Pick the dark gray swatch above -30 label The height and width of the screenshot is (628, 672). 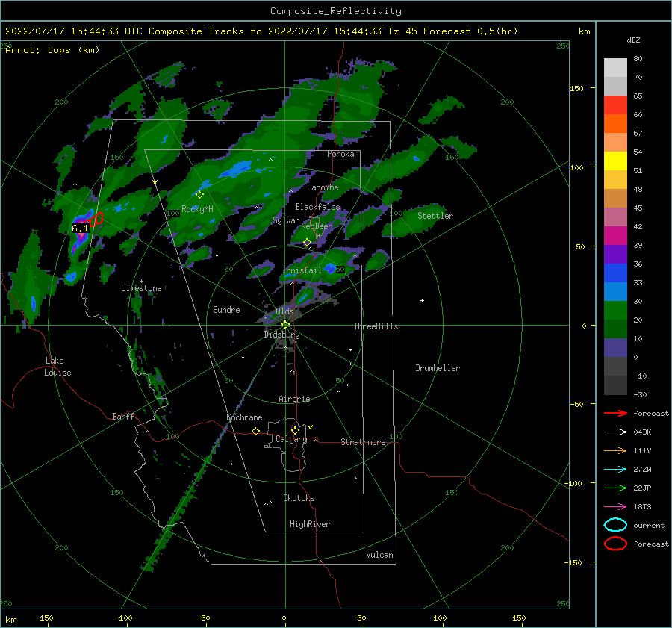(x=615, y=385)
